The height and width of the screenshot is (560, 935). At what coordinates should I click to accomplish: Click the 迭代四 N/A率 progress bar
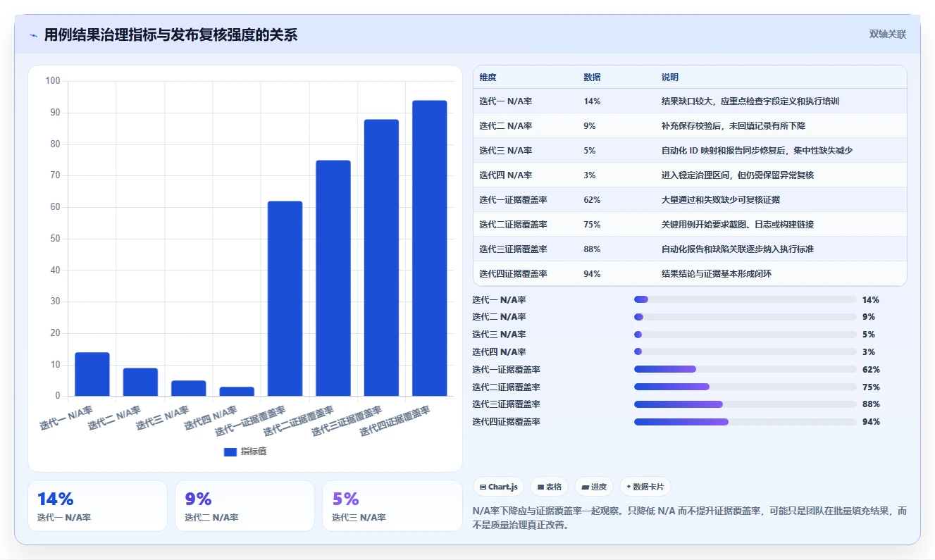(x=745, y=351)
